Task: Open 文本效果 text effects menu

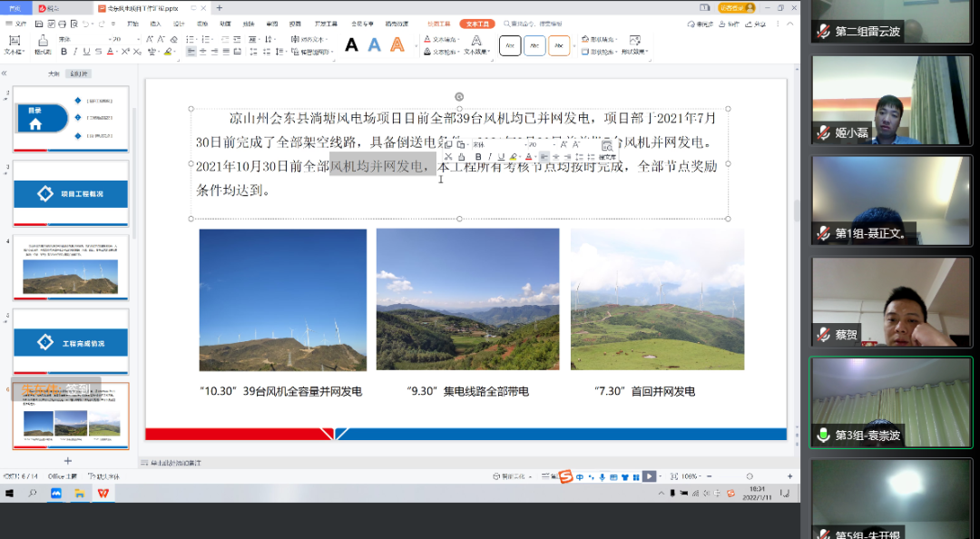Action: (476, 45)
